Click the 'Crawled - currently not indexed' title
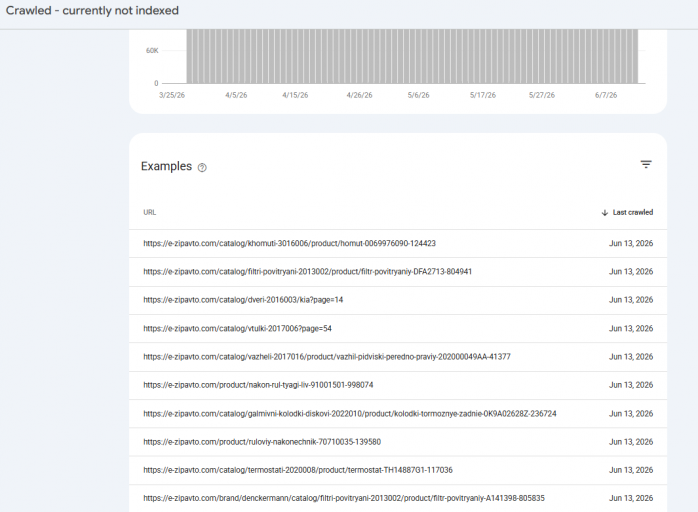The image size is (698, 512). 92,11
